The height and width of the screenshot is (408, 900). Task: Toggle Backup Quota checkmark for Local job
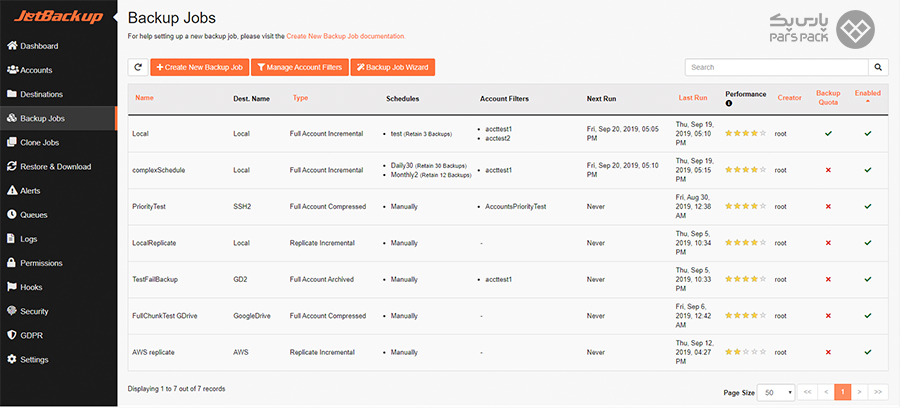[x=828, y=133]
